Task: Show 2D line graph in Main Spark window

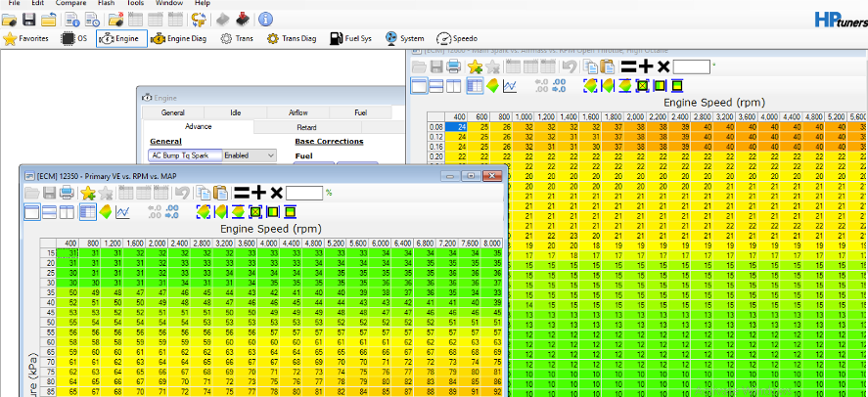Action: (x=509, y=86)
